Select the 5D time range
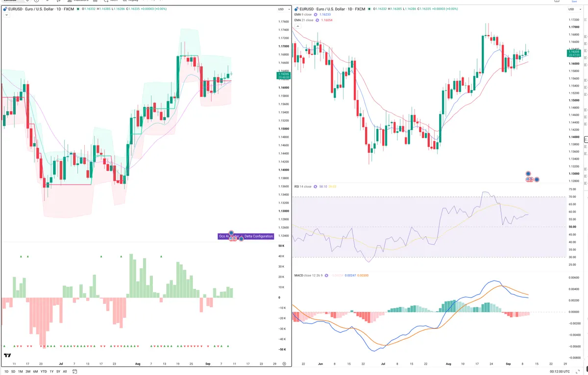 pos(13,372)
